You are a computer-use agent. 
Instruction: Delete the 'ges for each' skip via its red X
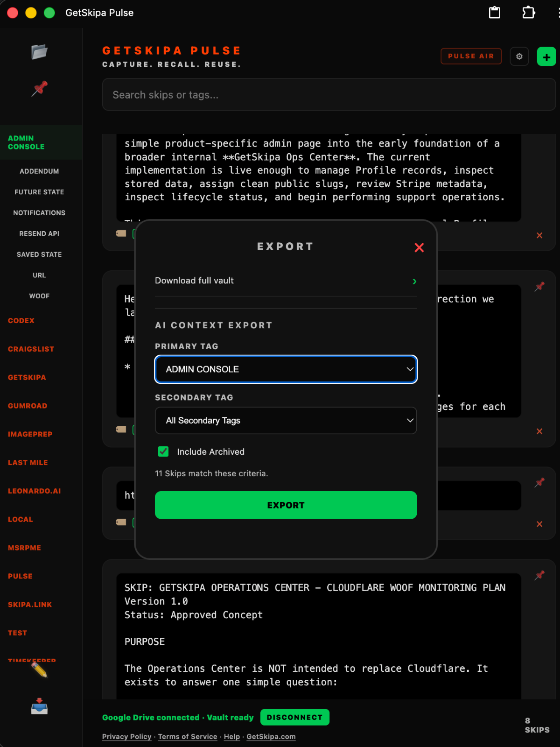point(539,431)
